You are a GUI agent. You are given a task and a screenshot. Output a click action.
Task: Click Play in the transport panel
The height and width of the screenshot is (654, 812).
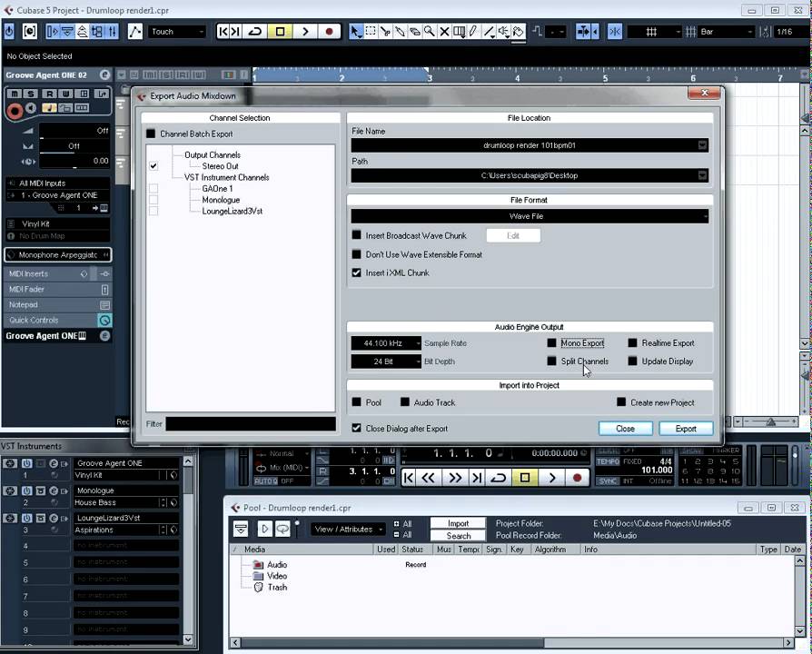pos(552,478)
